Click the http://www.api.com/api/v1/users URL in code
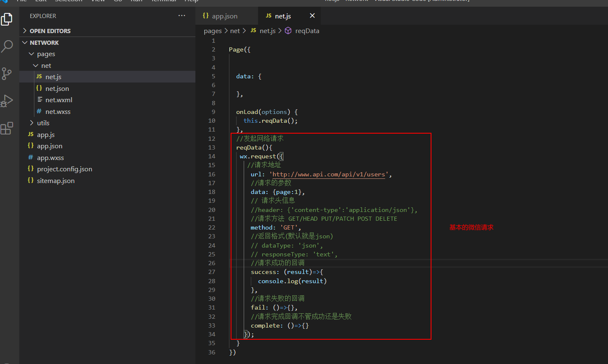The width and height of the screenshot is (608, 364). point(329,174)
